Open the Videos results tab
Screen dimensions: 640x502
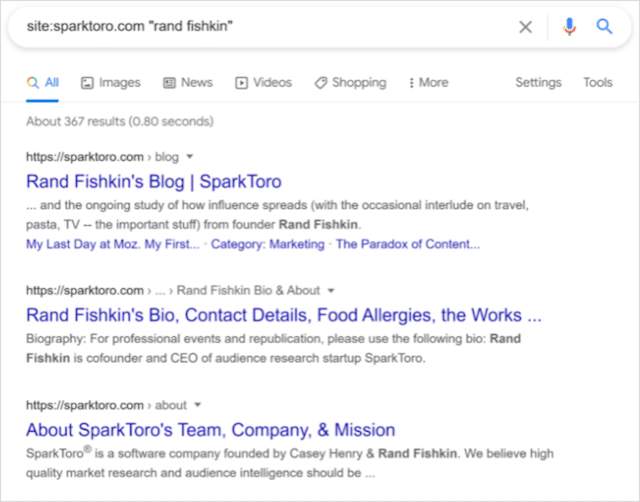click(x=263, y=83)
